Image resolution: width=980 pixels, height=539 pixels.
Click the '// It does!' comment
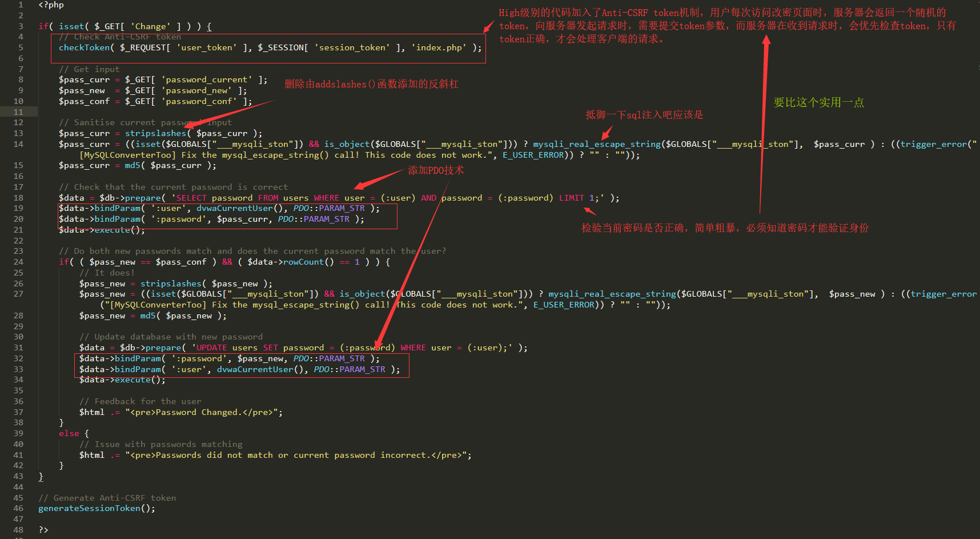pos(107,273)
